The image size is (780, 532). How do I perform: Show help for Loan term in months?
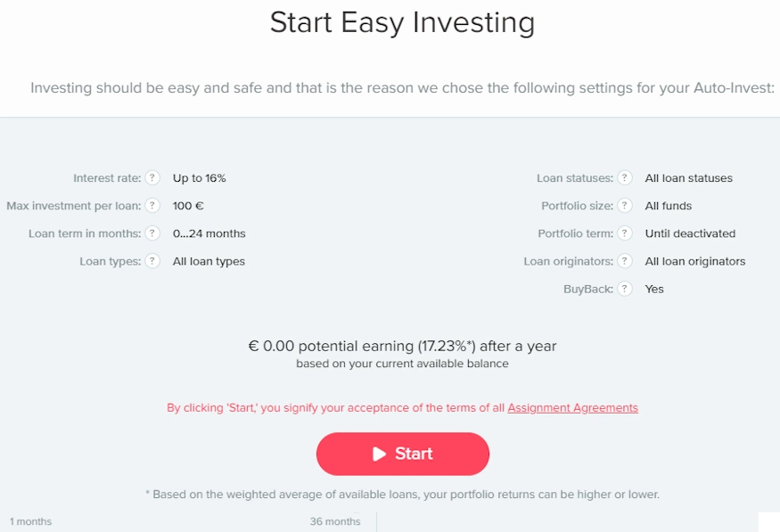click(x=153, y=233)
